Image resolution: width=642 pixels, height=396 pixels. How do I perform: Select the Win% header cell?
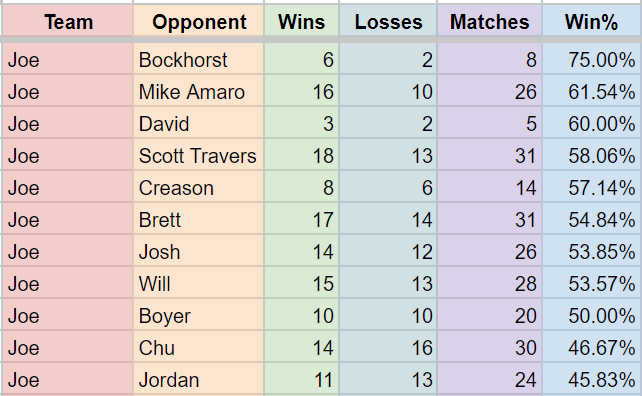point(592,21)
